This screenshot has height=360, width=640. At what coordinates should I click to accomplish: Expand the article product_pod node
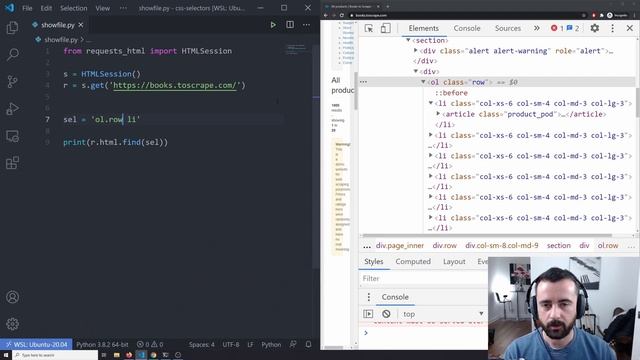click(x=438, y=113)
